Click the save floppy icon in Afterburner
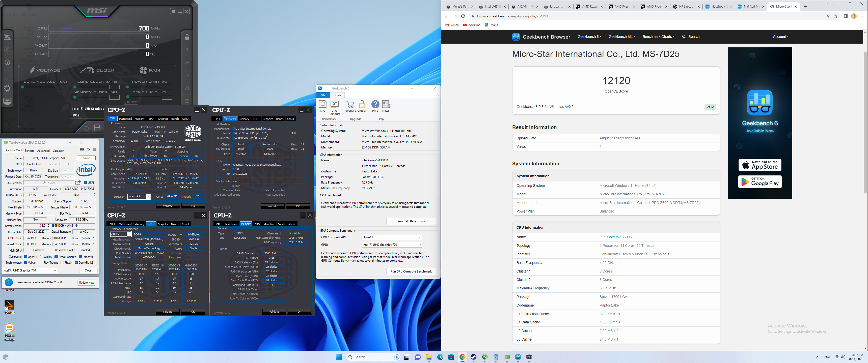The width and height of the screenshot is (868, 363). [x=97, y=128]
